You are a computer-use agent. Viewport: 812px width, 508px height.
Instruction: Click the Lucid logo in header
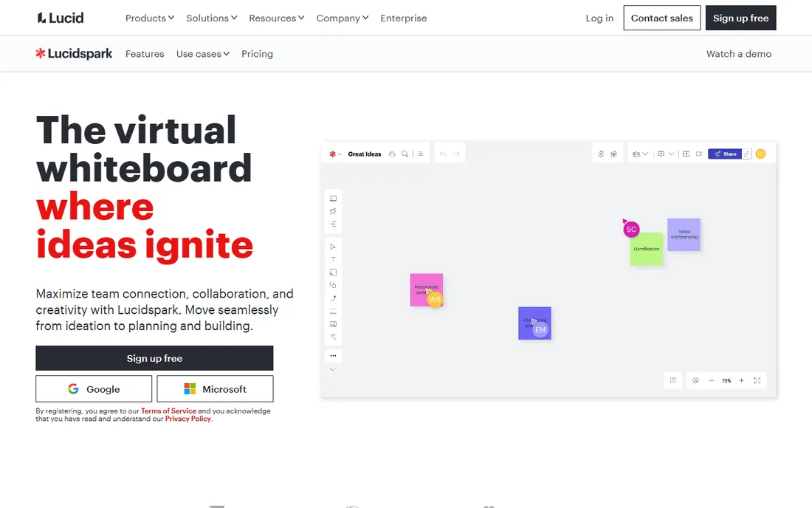click(x=60, y=18)
